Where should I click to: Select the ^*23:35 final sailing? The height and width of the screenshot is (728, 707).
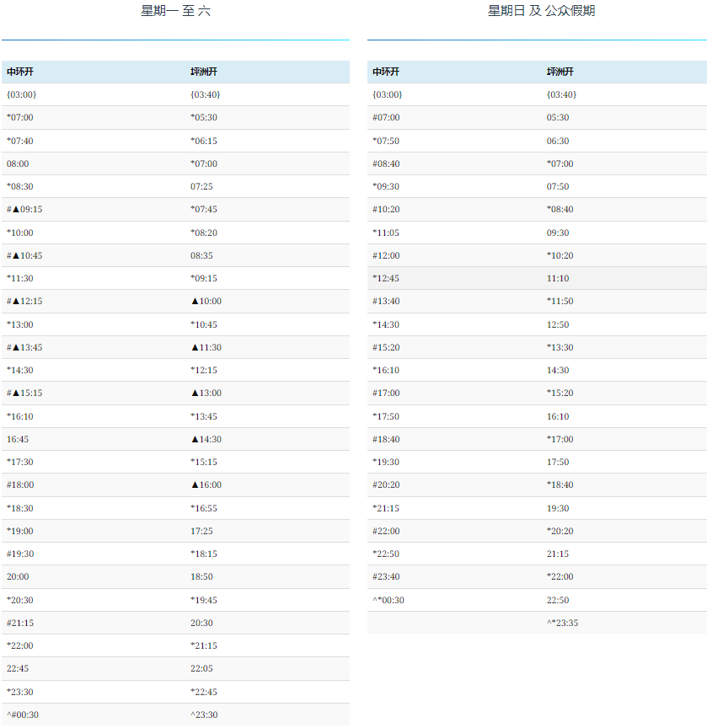pyautogui.click(x=562, y=623)
